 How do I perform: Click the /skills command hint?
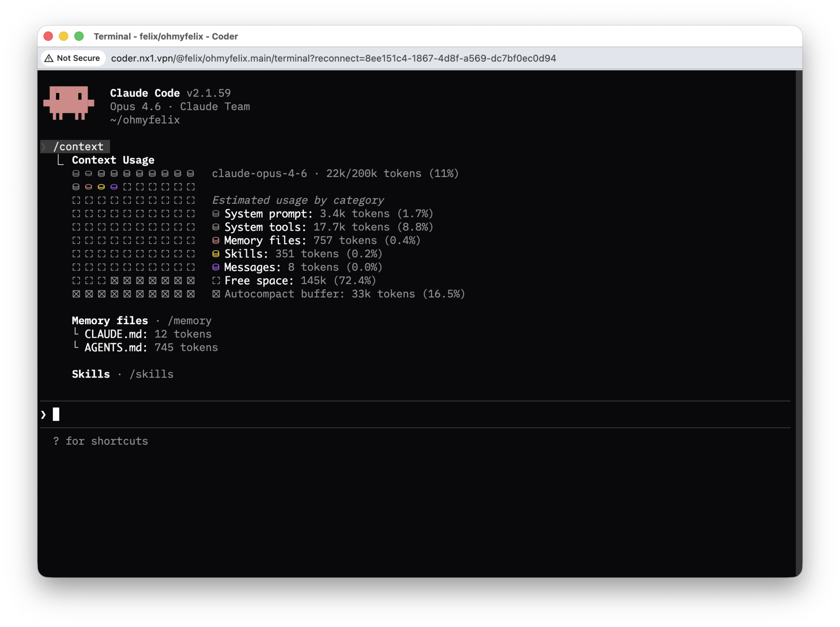[x=151, y=374]
